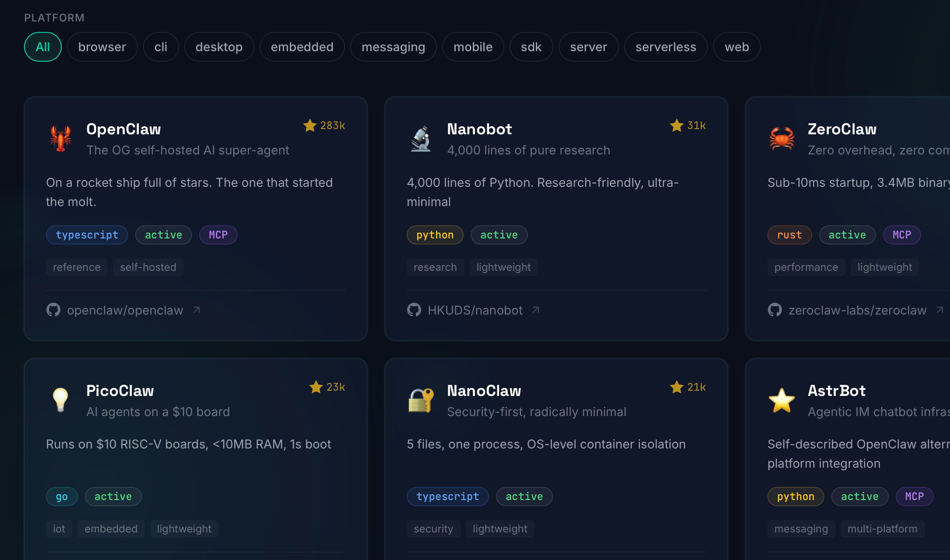
Task: Filter platforms by messaging
Action: click(393, 47)
